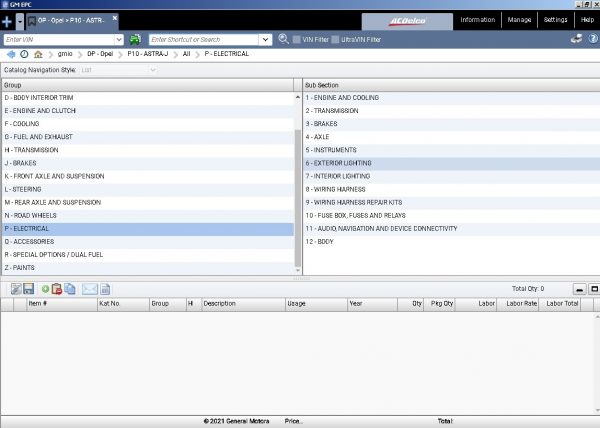Open sub section 10 - FUSE BOX, FUSES AND RELAYS
The image size is (600, 428).
point(452,216)
